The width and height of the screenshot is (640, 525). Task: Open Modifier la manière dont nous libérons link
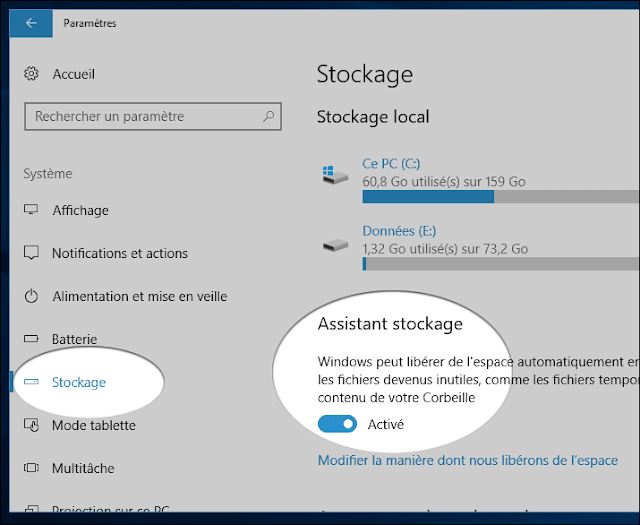[x=468, y=460]
